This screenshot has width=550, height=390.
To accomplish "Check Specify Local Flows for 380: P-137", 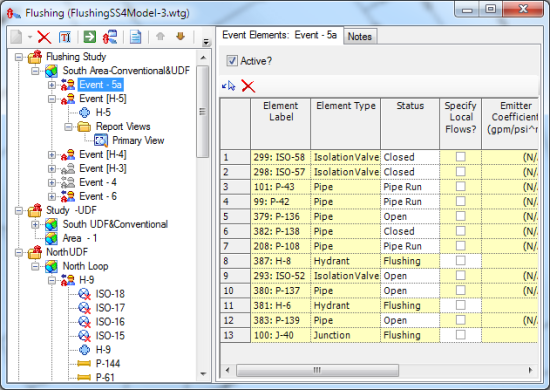I will (x=461, y=290).
